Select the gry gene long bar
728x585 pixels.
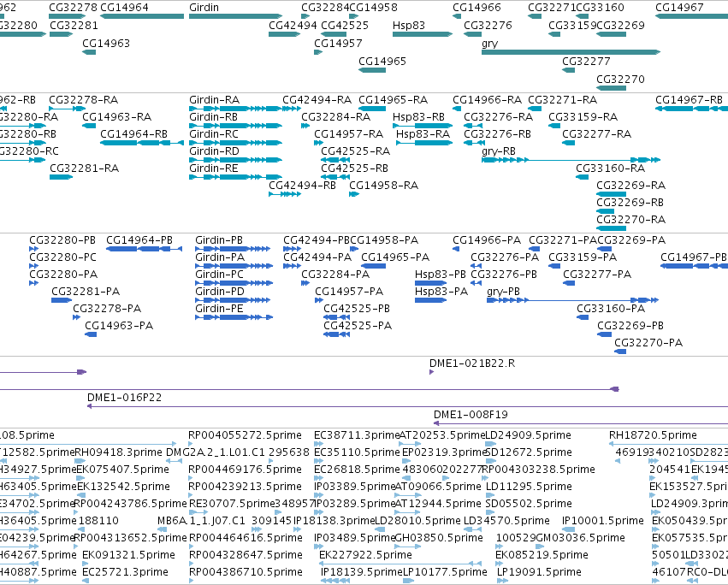pyautogui.click(x=571, y=52)
